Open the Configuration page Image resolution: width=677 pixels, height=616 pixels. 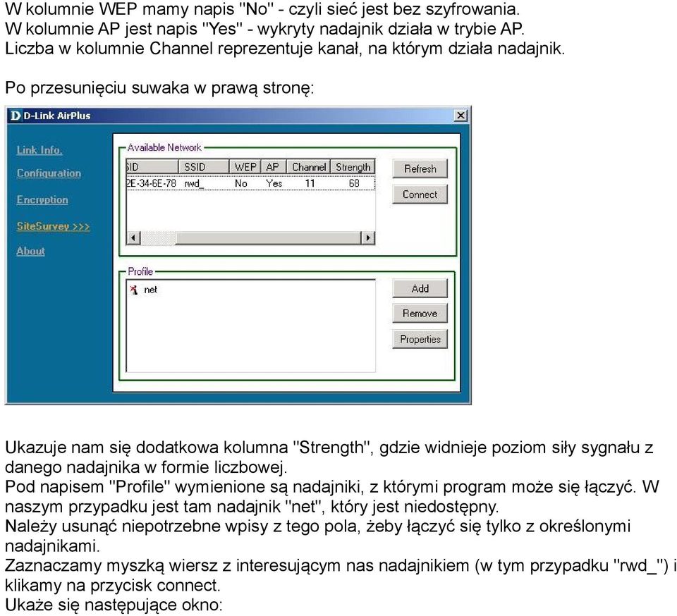pos(49,173)
